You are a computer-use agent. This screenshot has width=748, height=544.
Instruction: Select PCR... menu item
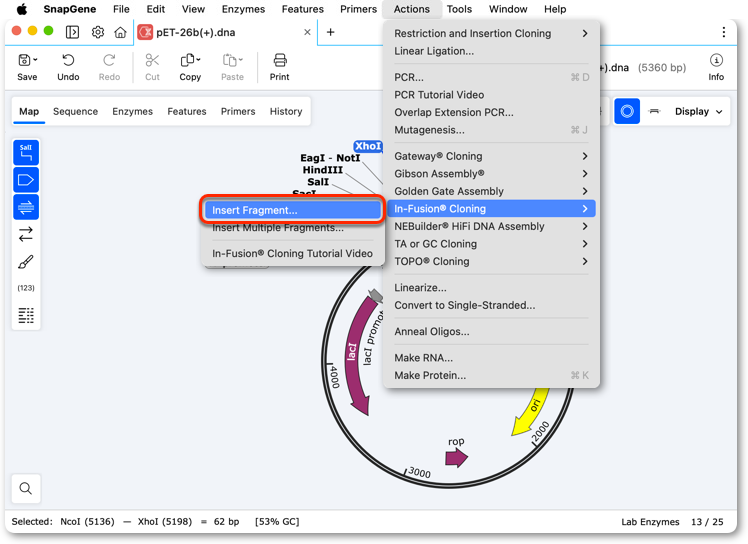point(491,77)
